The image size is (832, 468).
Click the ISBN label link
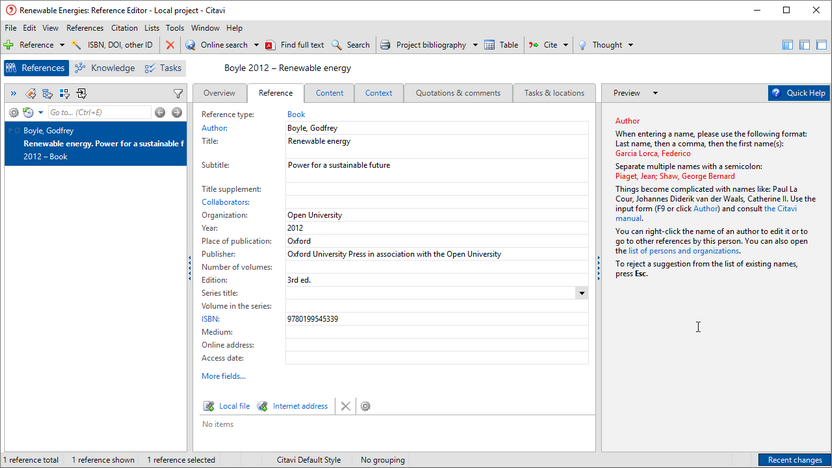coord(210,319)
